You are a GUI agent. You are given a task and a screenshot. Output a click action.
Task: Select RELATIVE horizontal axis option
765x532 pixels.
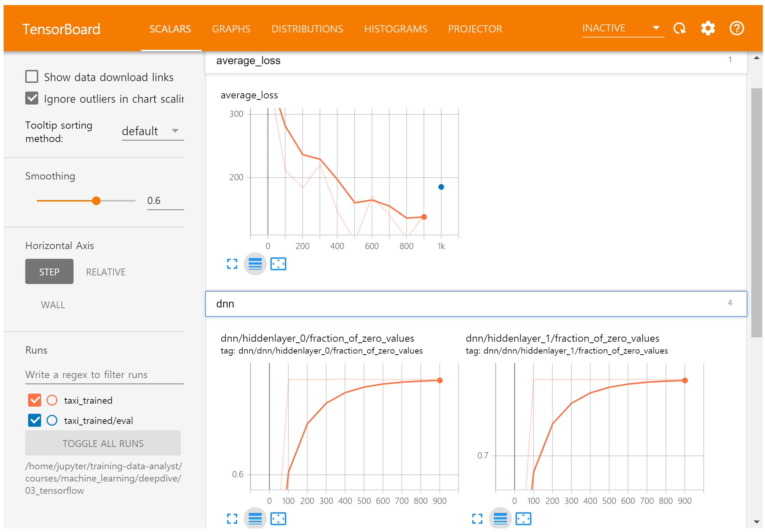[106, 272]
